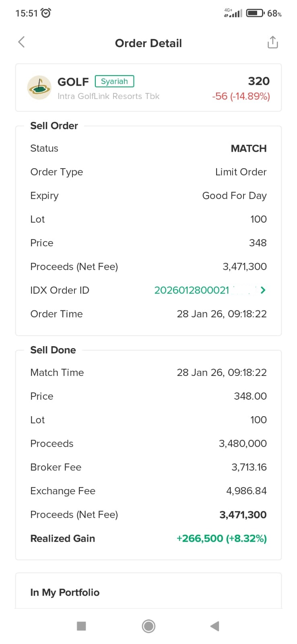The image size is (297, 644).
Task: Open the GOLF company logo
Action: coord(39,87)
